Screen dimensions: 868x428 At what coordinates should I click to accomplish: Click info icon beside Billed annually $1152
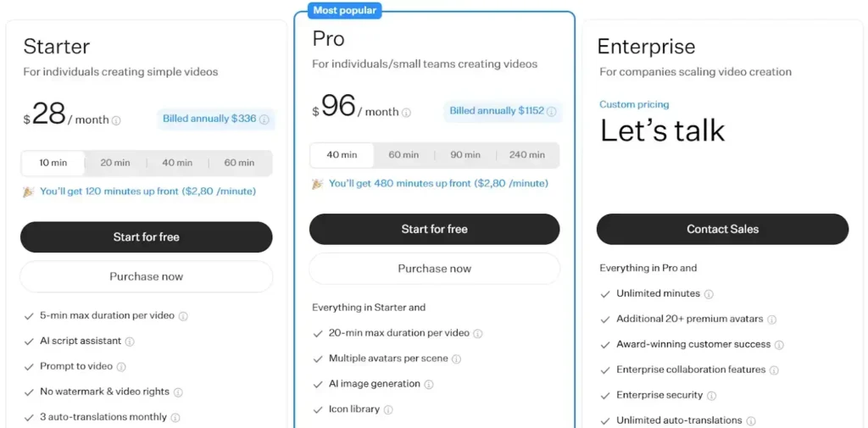pos(552,111)
